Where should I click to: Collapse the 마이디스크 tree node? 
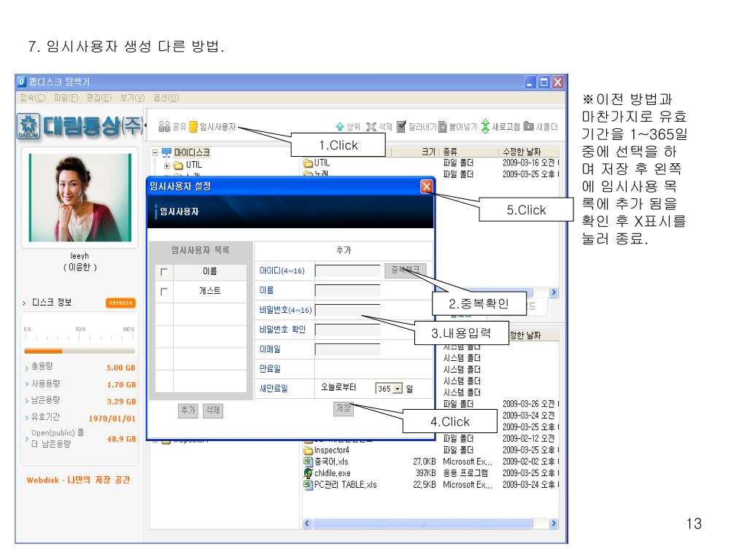(x=155, y=153)
